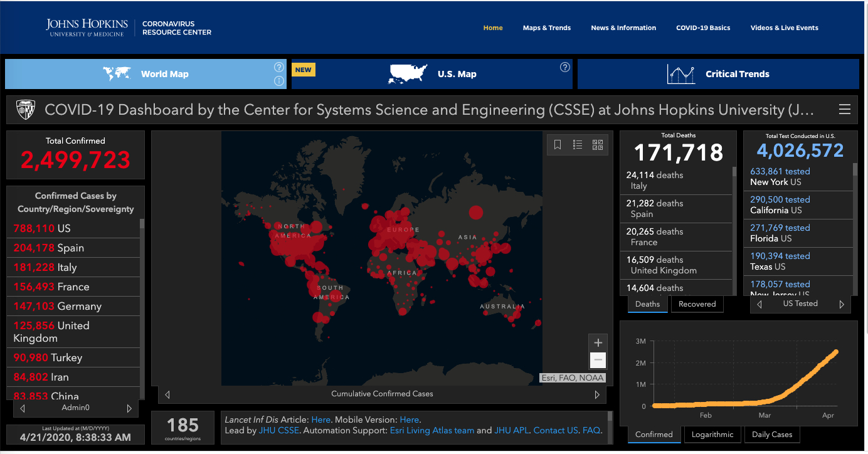
Task: Zoom out on map with minus button
Action: [598, 360]
